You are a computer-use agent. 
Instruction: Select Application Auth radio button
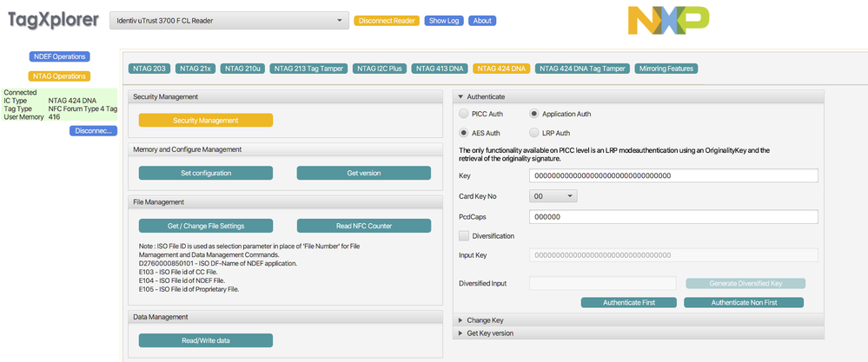pyautogui.click(x=534, y=114)
